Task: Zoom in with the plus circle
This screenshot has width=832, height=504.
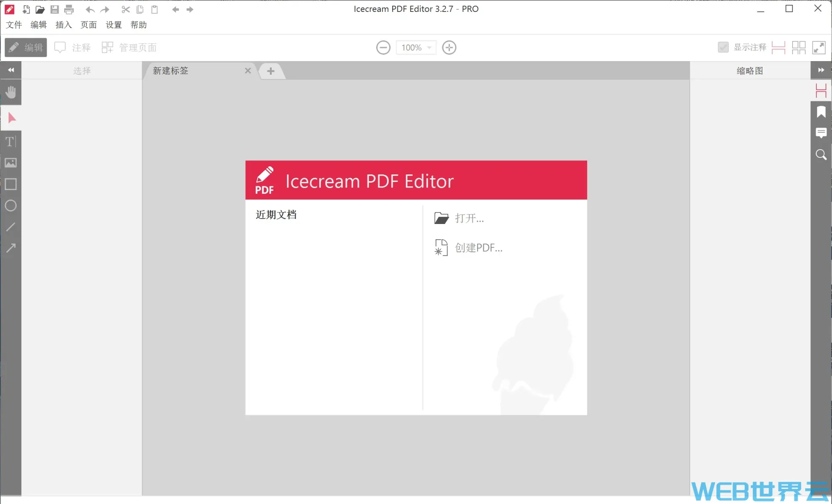Action: (449, 48)
